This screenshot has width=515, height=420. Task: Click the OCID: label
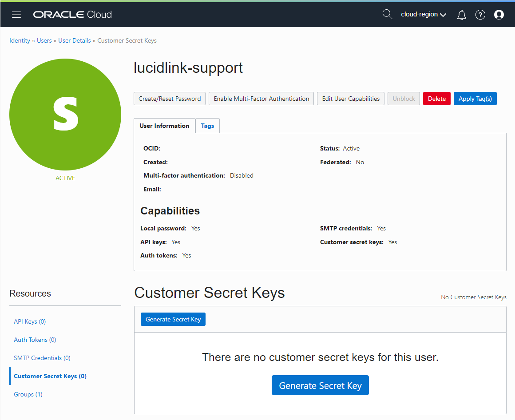pos(152,148)
